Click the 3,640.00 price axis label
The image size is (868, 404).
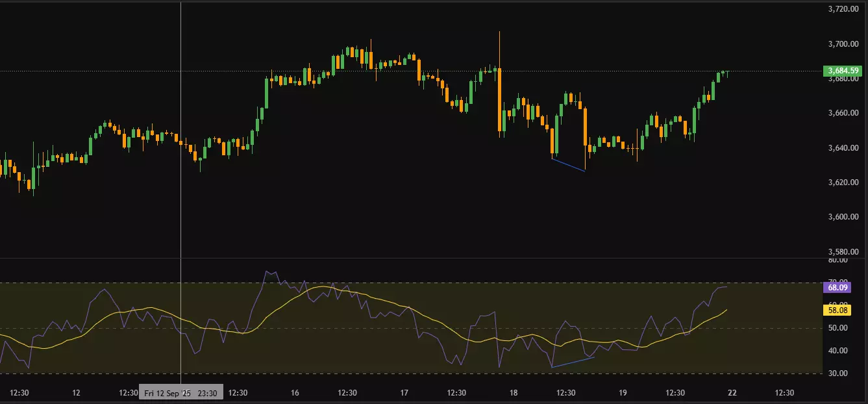[843, 148]
